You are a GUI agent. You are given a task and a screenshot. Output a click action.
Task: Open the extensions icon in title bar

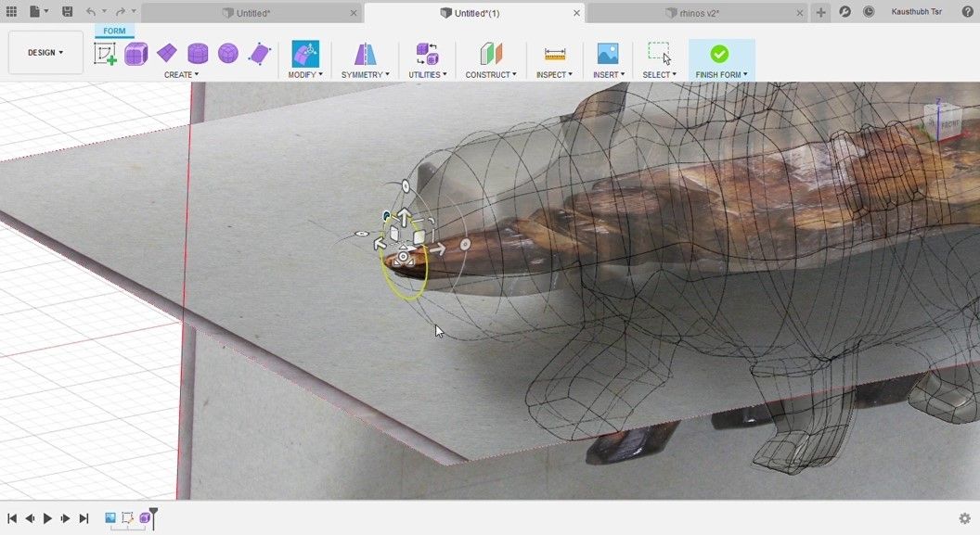click(x=845, y=12)
